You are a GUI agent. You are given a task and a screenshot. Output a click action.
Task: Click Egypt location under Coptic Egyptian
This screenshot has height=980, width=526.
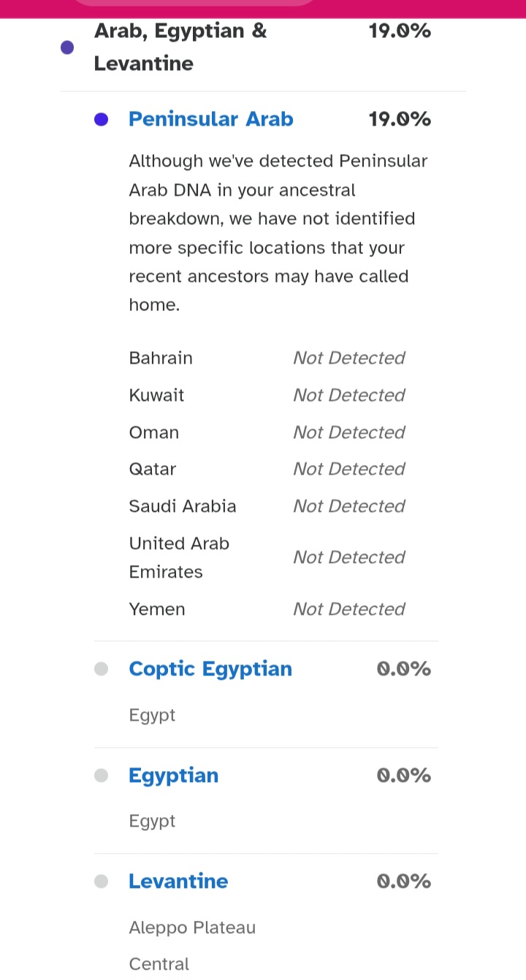pyautogui.click(x=152, y=715)
